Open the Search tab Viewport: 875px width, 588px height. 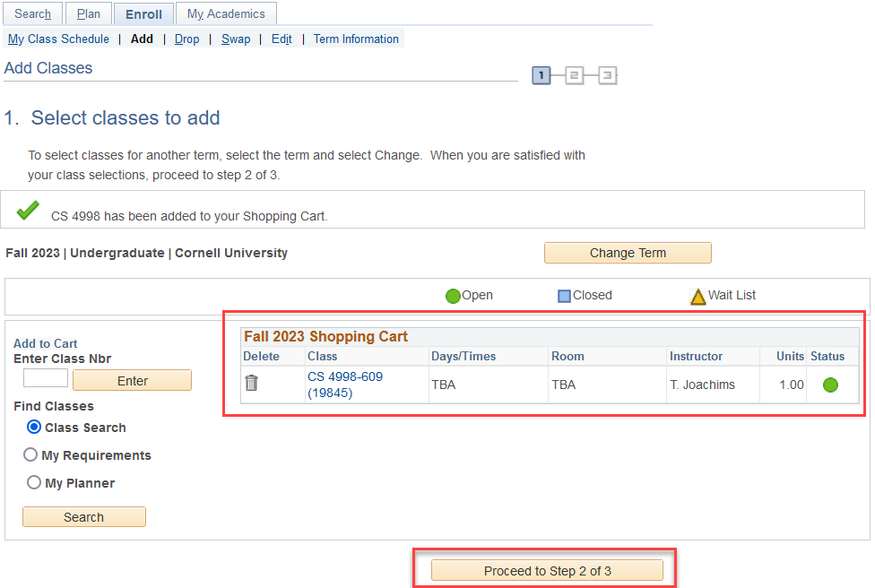click(x=33, y=14)
